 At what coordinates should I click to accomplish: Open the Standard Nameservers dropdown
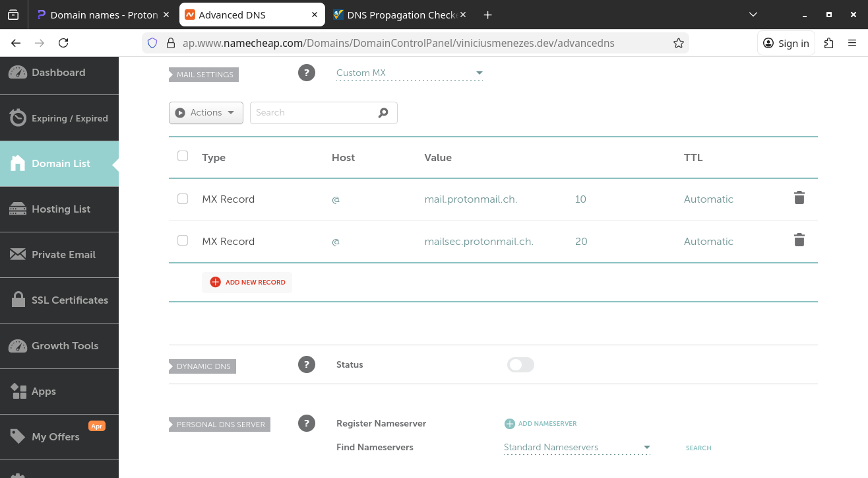(x=577, y=448)
